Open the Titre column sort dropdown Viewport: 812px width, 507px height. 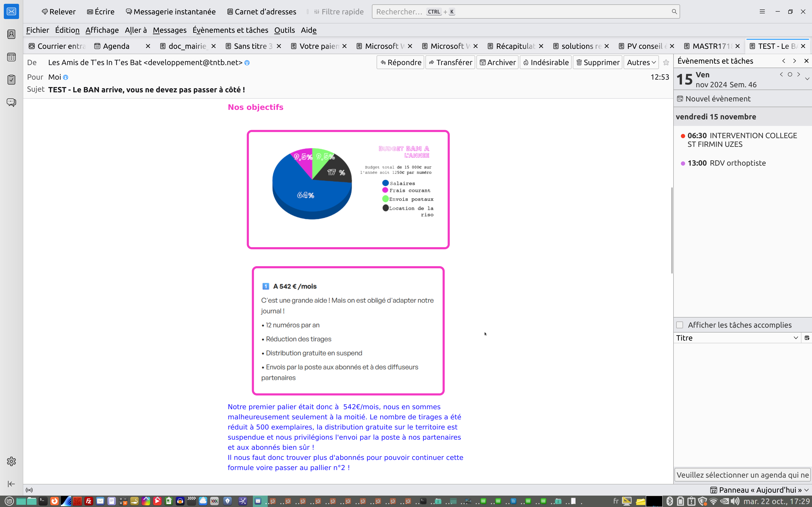pyautogui.click(x=796, y=338)
